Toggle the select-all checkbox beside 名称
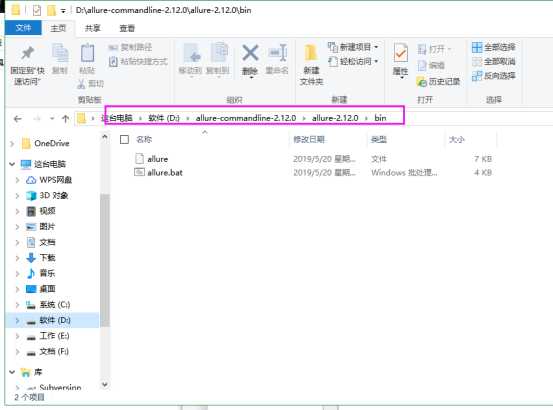 pyautogui.click(x=124, y=140)
